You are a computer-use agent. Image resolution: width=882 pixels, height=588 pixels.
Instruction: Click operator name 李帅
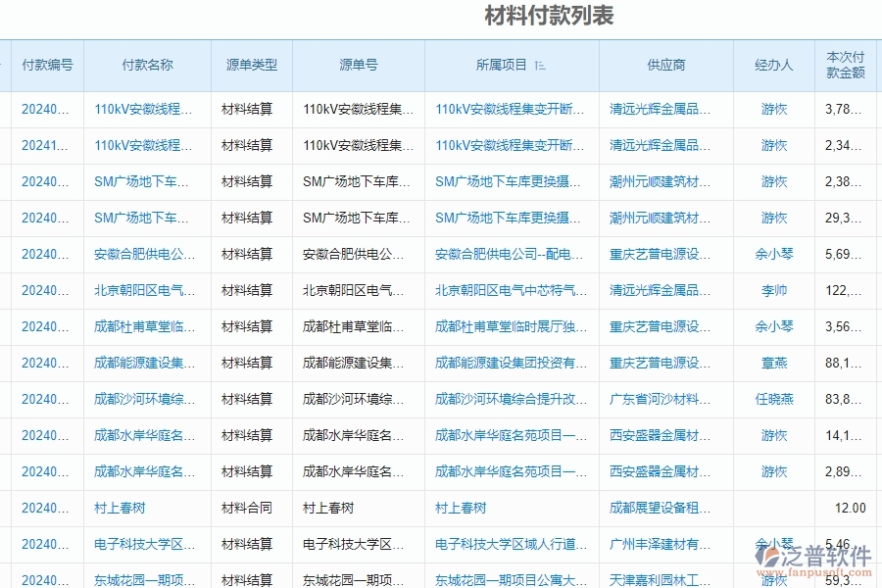tap(773, 290)
